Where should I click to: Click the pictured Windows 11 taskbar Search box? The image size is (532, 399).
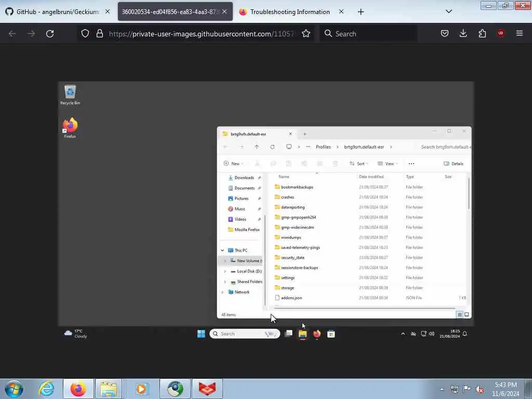coord(245,334)
